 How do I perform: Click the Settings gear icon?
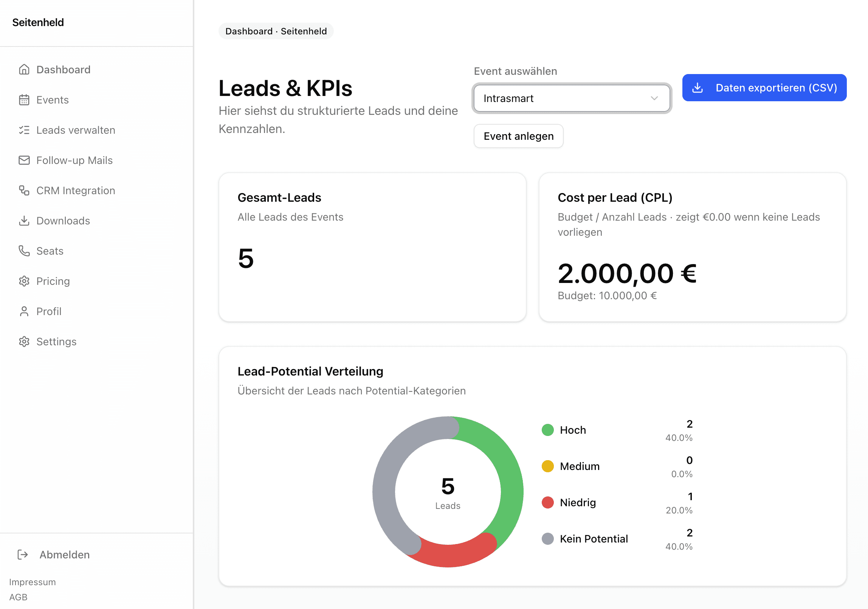pos(24,342)
